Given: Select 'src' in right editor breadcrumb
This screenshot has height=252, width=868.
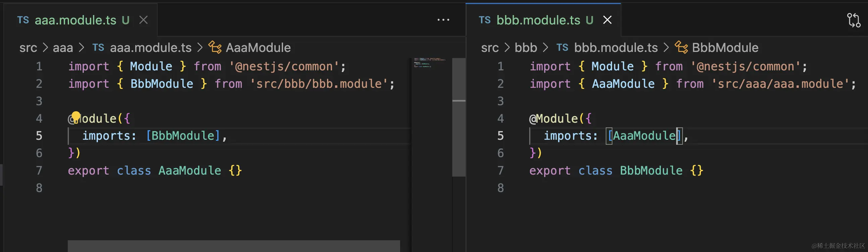Looking at the screenshot, I should [490, 48].
